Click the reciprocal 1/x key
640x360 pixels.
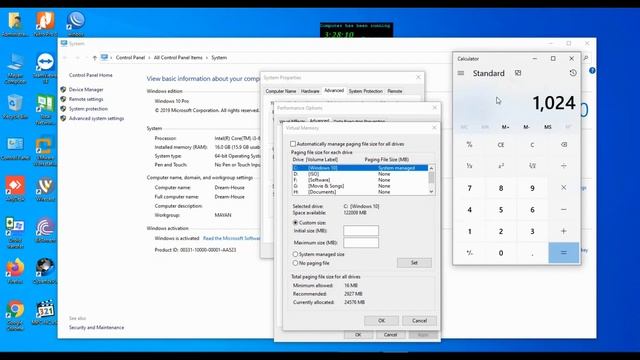pos(469,166)
